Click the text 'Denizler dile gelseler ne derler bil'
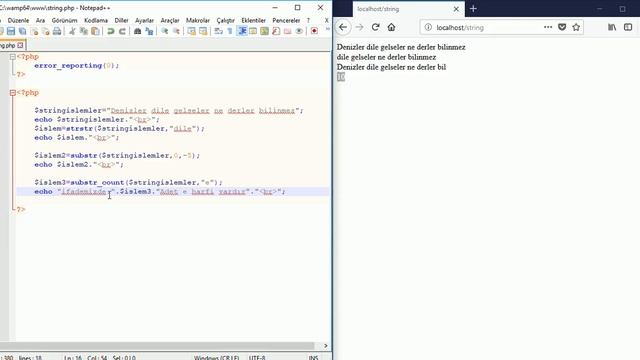640x360 pixels. pyautogui.click(x=391, y=67)
